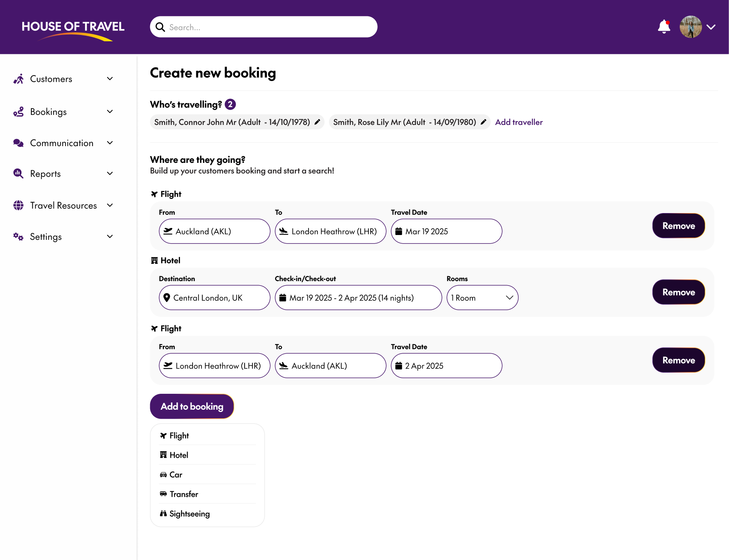Image resolution: width=729 pixels, height=560 pixels.
Task: Select the Central London, UK destination field
Action: [x=214, y=297]
